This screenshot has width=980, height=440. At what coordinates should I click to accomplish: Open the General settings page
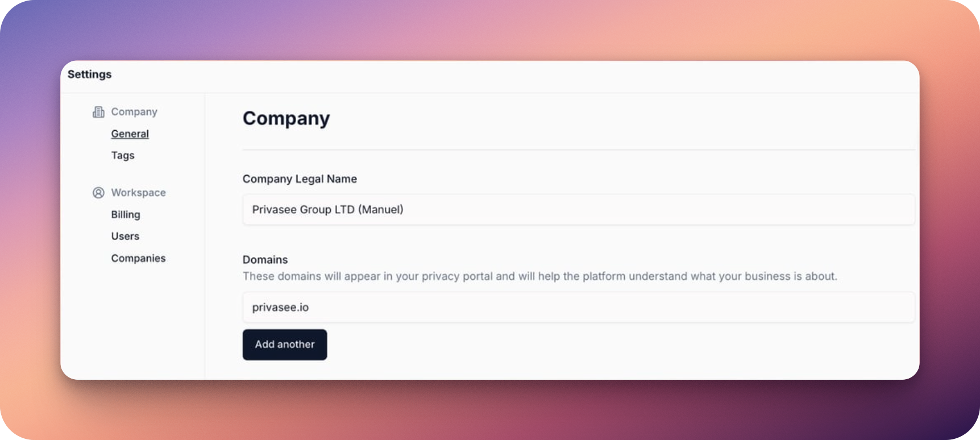[x=130, y=134]
